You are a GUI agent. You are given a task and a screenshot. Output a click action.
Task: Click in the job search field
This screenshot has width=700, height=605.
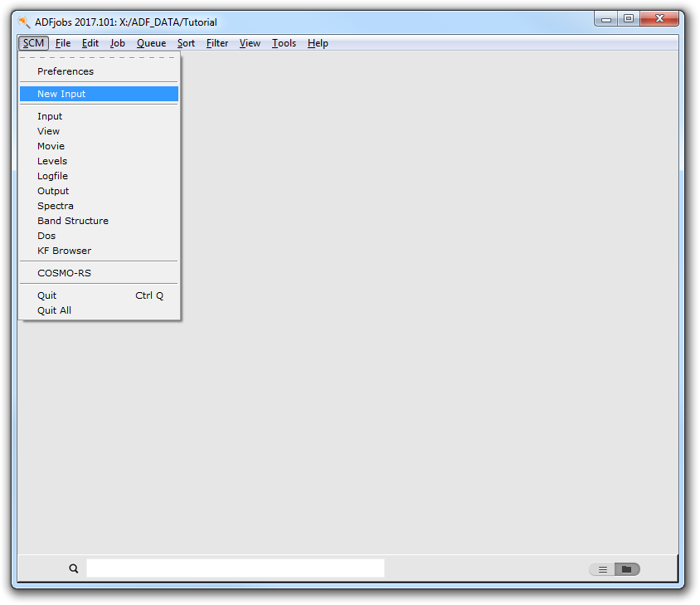pyautogui.click(x=235, y=568)
